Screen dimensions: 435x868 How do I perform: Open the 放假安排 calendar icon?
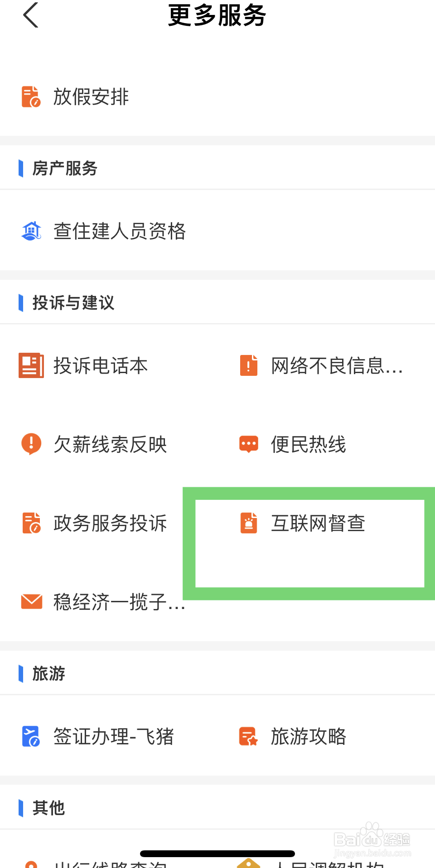(x=31, y=96)
